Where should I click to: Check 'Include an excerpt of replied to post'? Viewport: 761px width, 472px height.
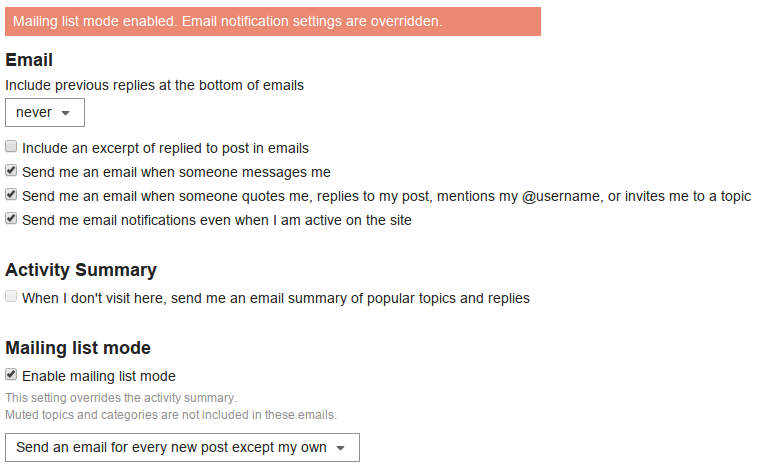(11, 146)
